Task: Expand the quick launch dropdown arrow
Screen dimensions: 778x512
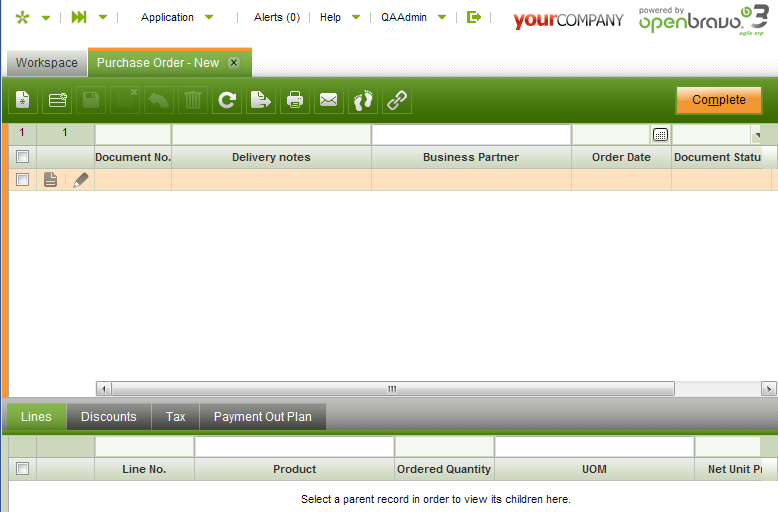Action: pos(103,17)
